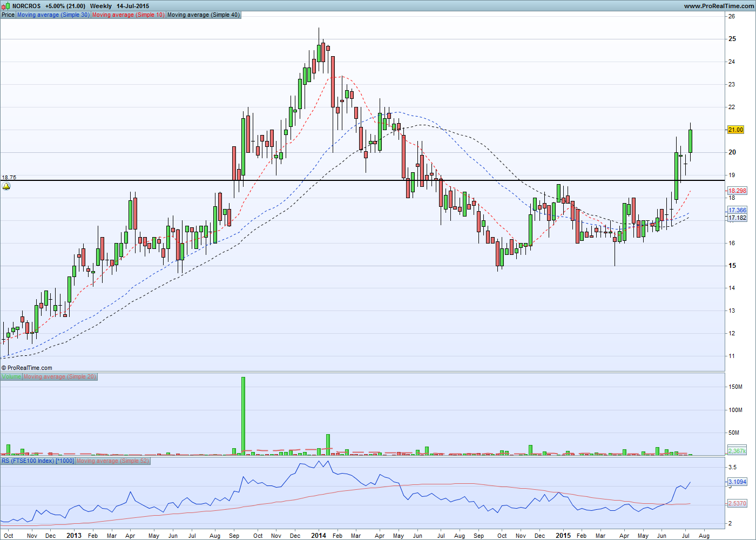Viewport: 756px width, 540px height.
Task: Select the Volume indicator label
Action: [x=11, y=376]
